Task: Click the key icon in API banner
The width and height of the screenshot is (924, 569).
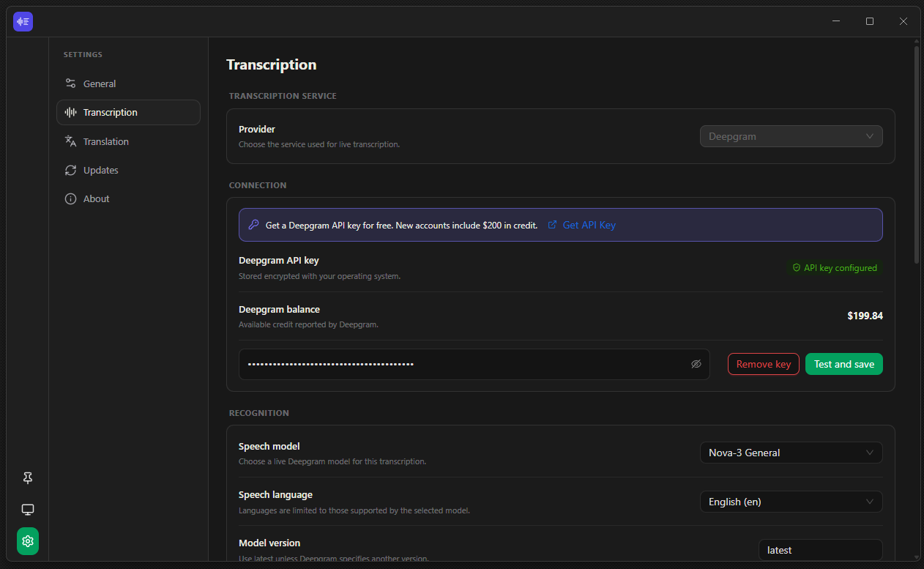Action: [253, 225]
